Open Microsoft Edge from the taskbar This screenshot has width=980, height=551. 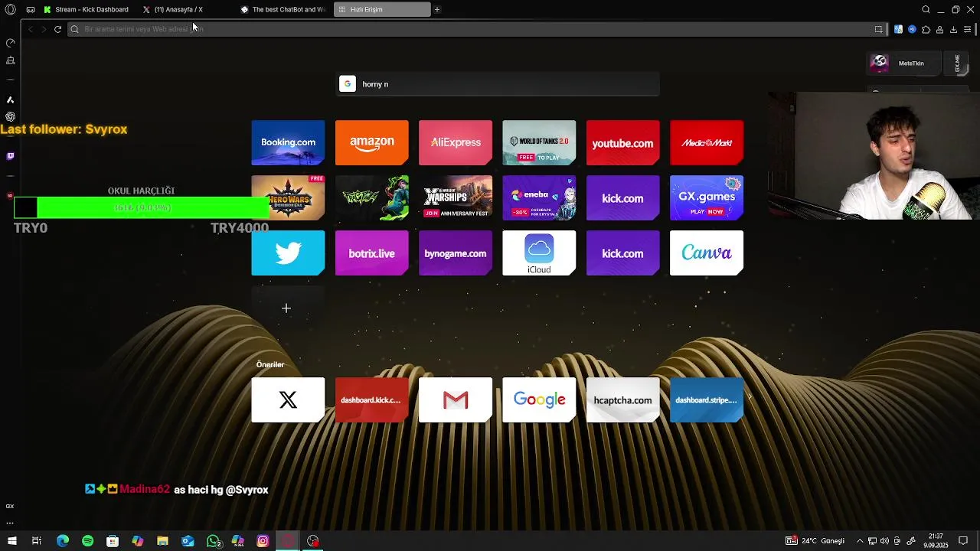tap(63, 541)
